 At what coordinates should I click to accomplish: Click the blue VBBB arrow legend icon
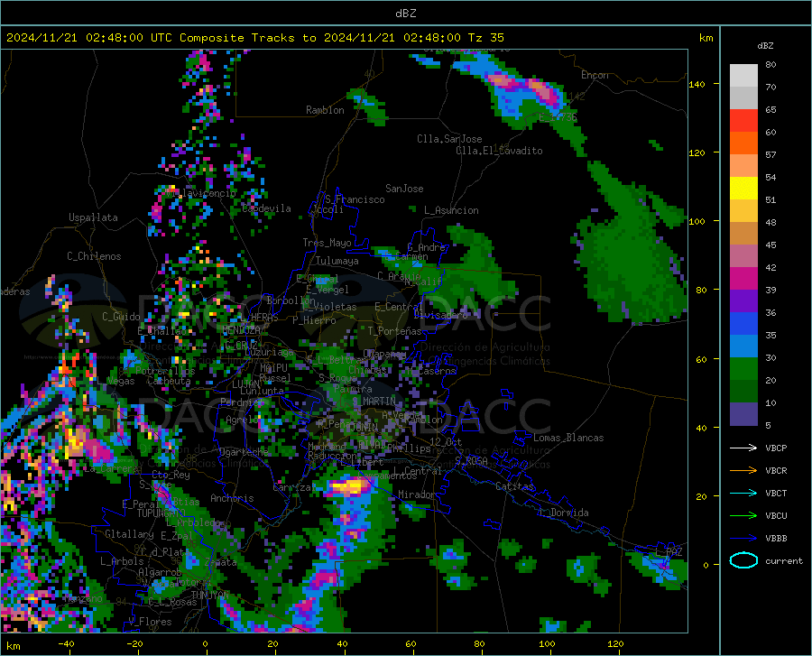743,539
